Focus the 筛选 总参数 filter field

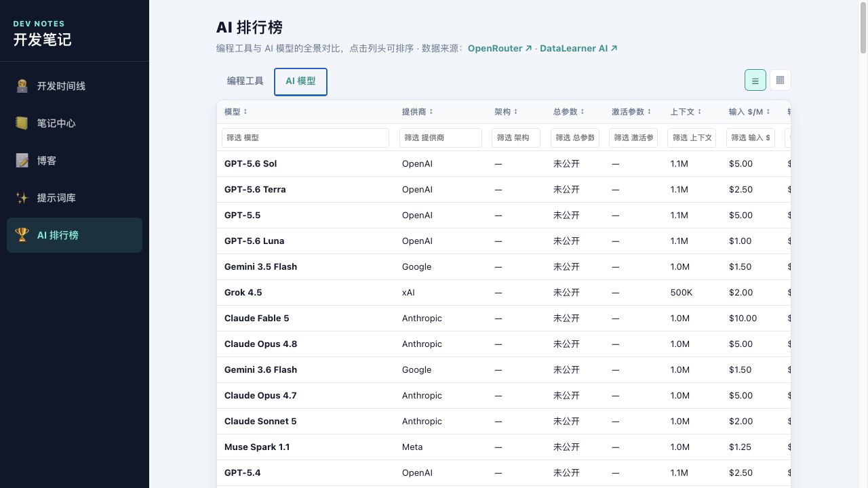tap(575, 138)
